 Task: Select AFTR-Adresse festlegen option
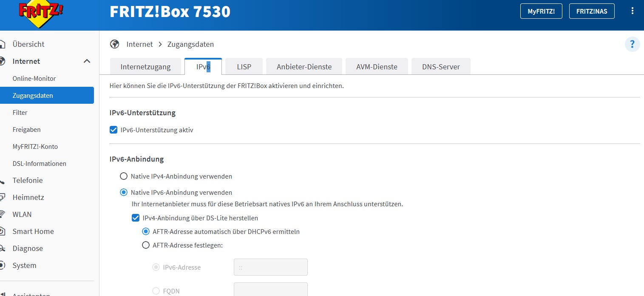coord(146,245)
